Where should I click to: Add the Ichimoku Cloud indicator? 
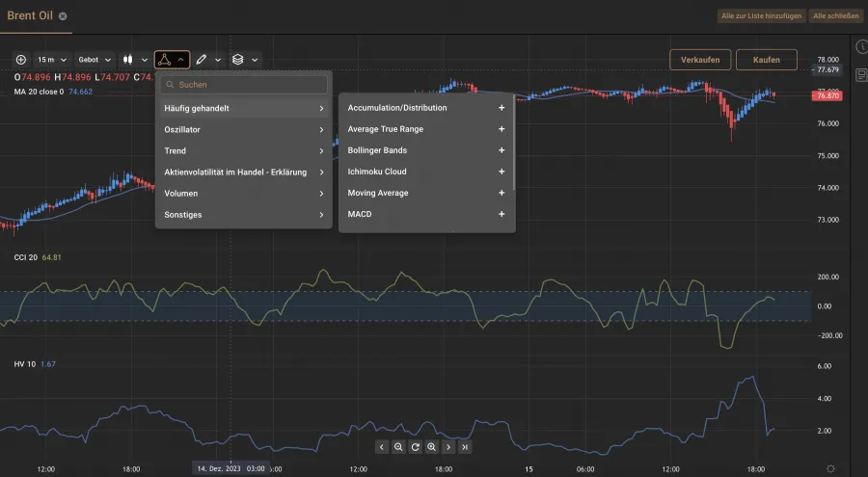502,172
